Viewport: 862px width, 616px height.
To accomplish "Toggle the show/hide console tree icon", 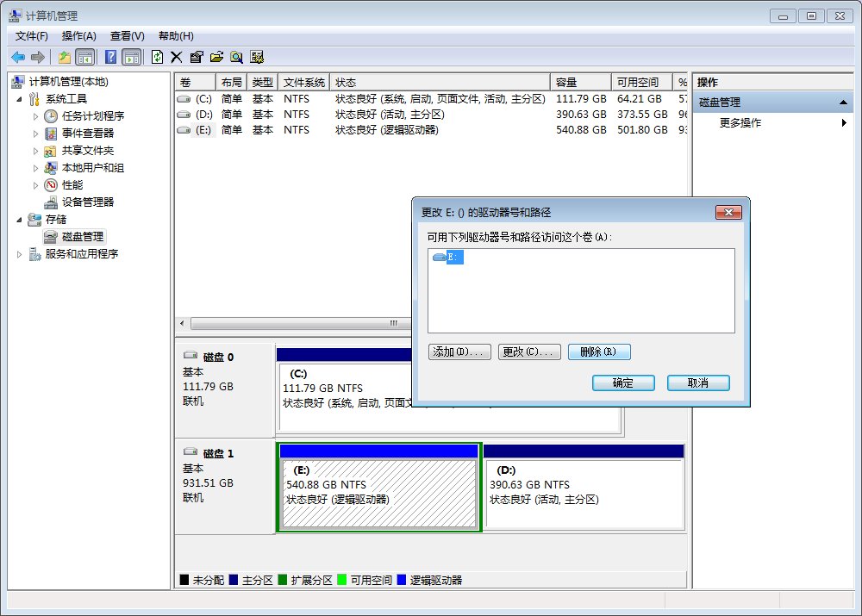I will (x=84, y=57).
